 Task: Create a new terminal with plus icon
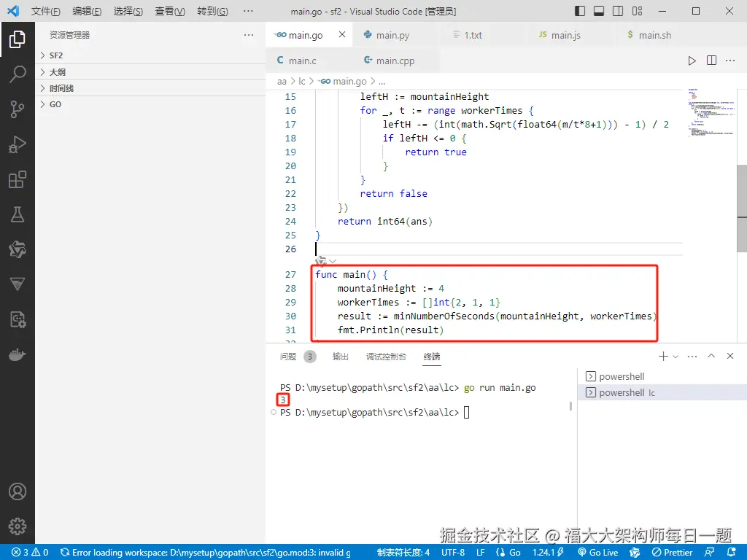pos(662,356)
